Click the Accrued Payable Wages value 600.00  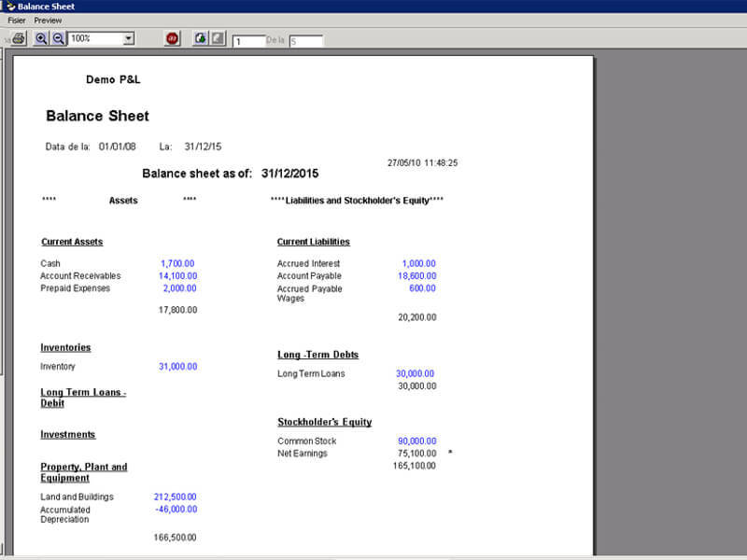pyautogui.click(x=422, y=288)
